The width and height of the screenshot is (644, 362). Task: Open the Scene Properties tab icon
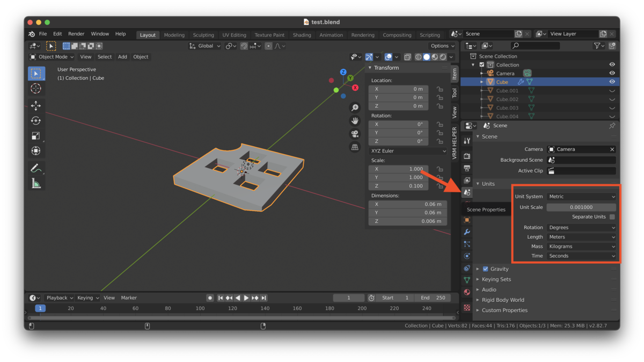(x=467, y=192)
